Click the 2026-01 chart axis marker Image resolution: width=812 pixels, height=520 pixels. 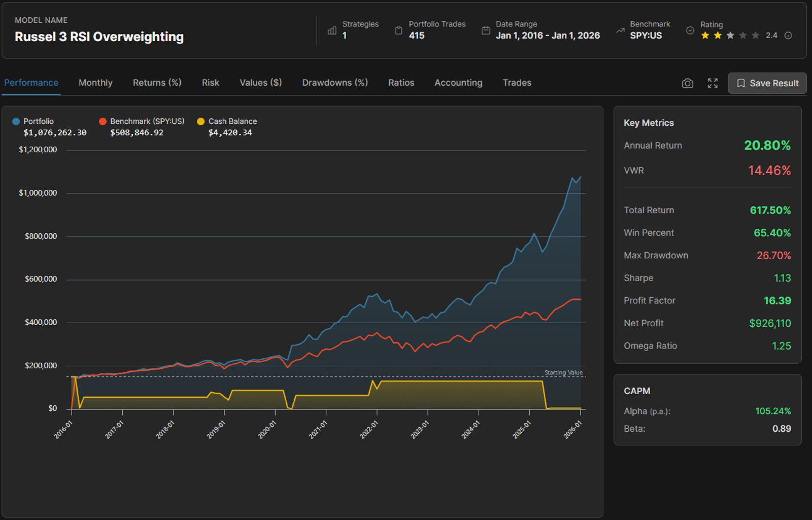(x=573, y=429)
